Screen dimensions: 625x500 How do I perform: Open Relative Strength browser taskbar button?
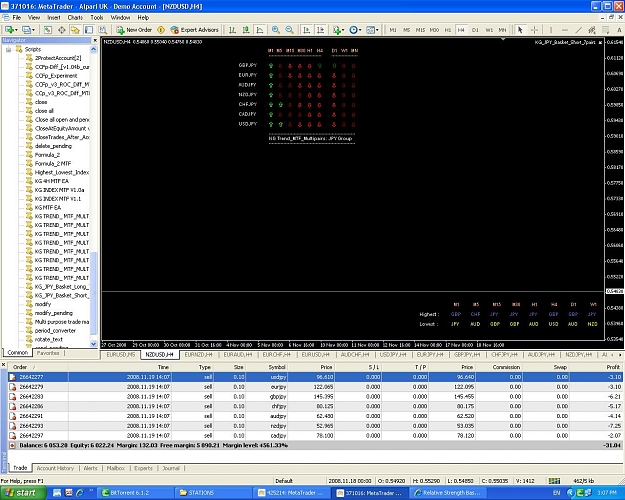[x=448, y=493]
